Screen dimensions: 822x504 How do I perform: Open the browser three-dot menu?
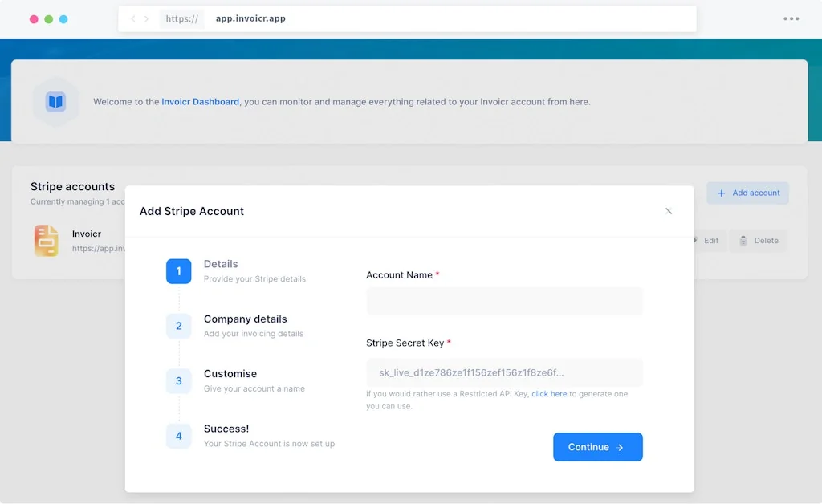click(x=791, y=18)
